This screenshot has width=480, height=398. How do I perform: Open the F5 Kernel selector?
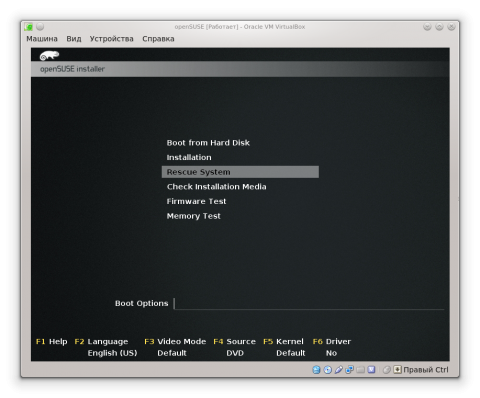[283, 342]
